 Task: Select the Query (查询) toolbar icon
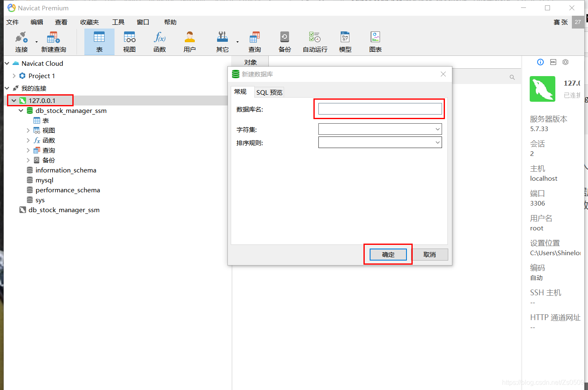click(x=255, y=42)
